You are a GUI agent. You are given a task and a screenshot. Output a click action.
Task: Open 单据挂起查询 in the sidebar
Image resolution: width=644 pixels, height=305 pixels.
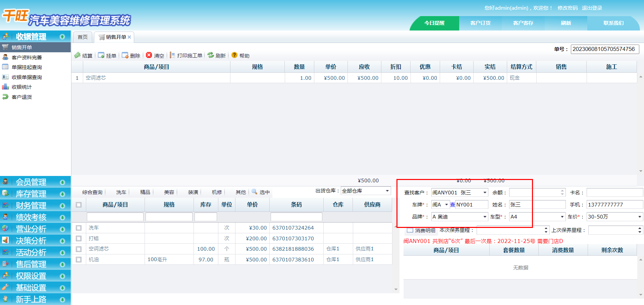pos(27,67)
